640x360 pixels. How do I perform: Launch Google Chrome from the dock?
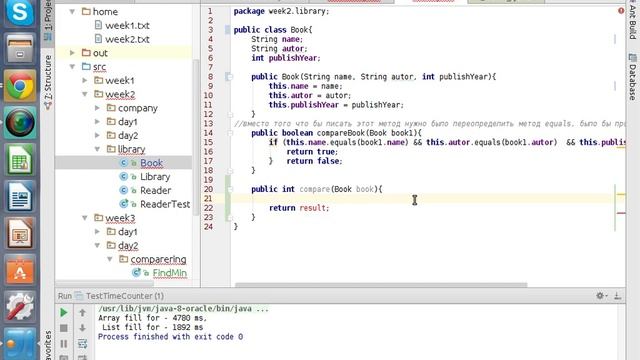(20, 86)
